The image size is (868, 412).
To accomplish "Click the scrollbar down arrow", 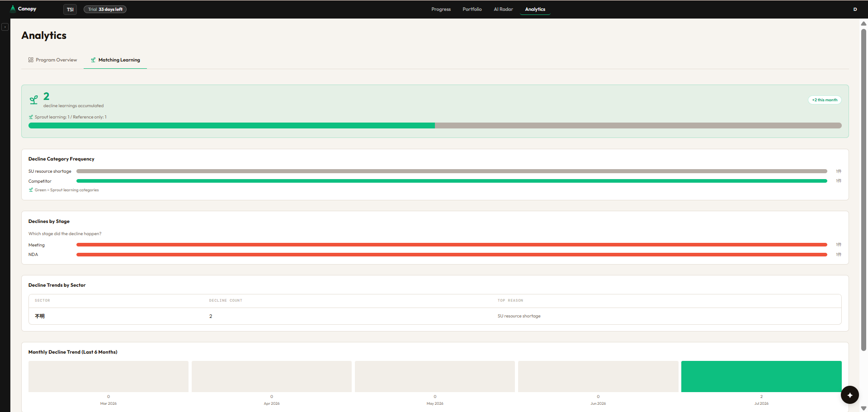I will tap(863, 408).
